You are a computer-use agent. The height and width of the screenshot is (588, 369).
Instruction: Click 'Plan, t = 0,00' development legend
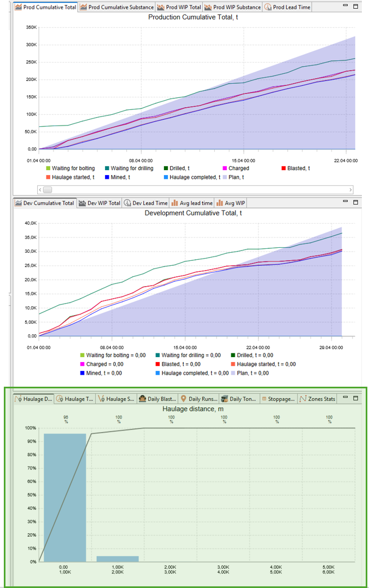click(x=249, y=373)
